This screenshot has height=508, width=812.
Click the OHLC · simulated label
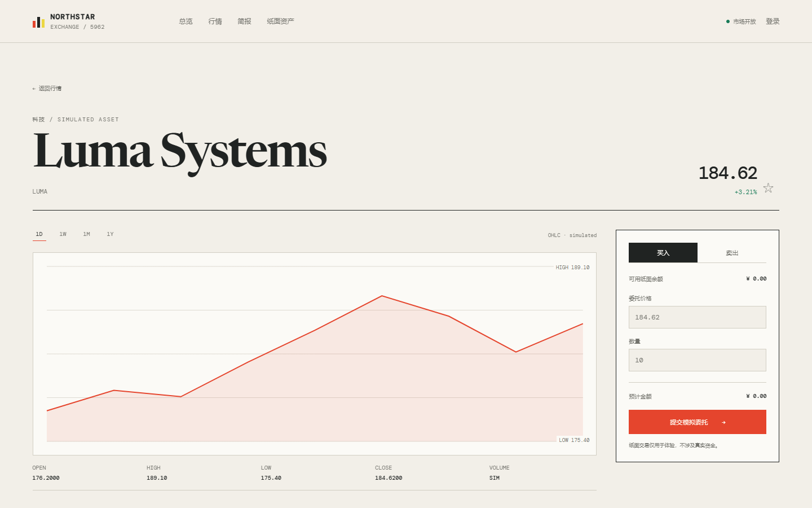572,235
